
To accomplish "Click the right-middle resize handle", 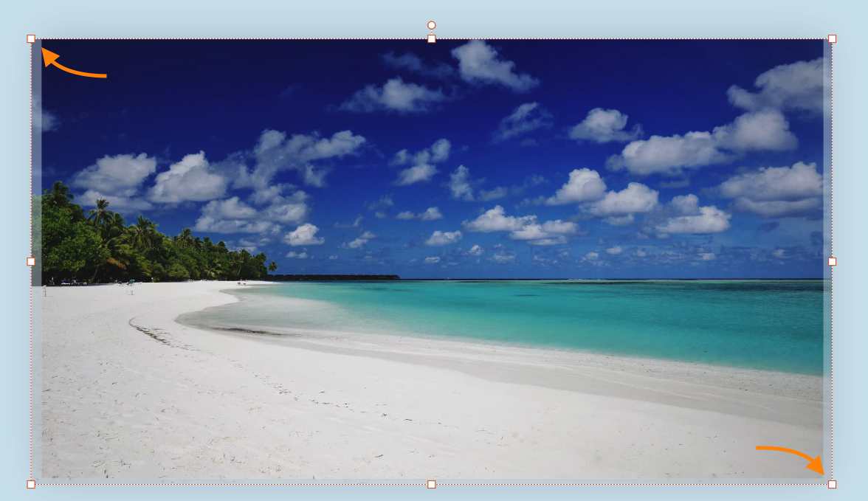I will [x=833, y=262].
